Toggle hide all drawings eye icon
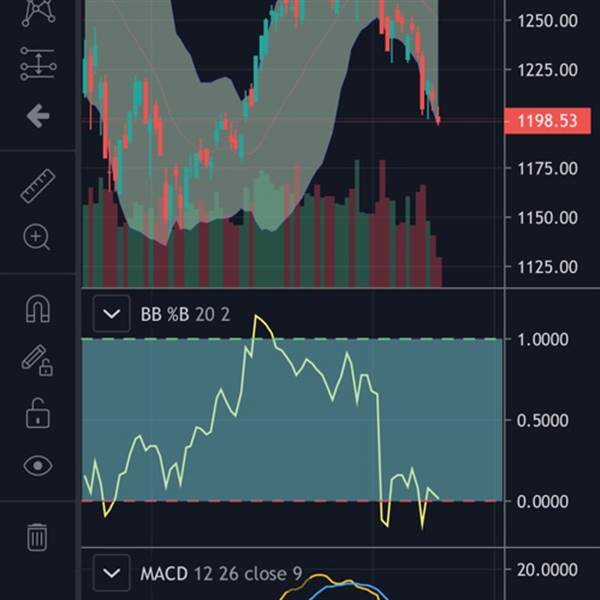The image size is (600, 600). click(38, 466)
